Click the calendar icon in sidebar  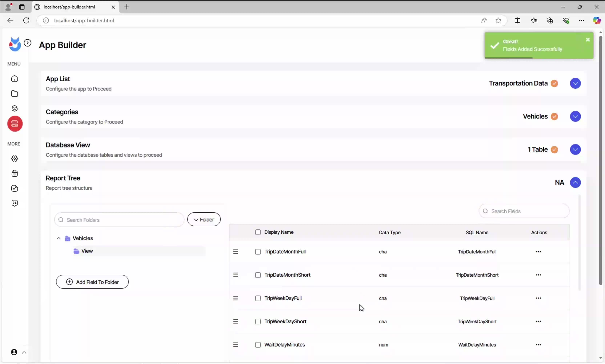15,174
